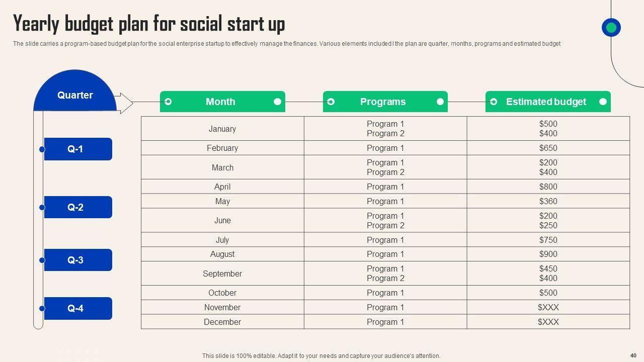The height and width of the screenshot is (362, 644).
Task: Click the blue-green circle in top corner
Action: [x=611, y=28]
